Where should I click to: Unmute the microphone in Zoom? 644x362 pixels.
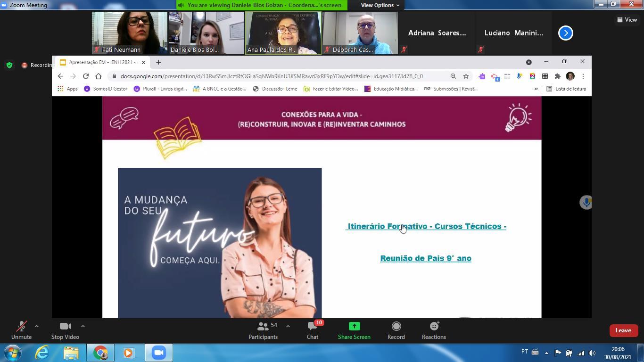[x=21, y=330]
